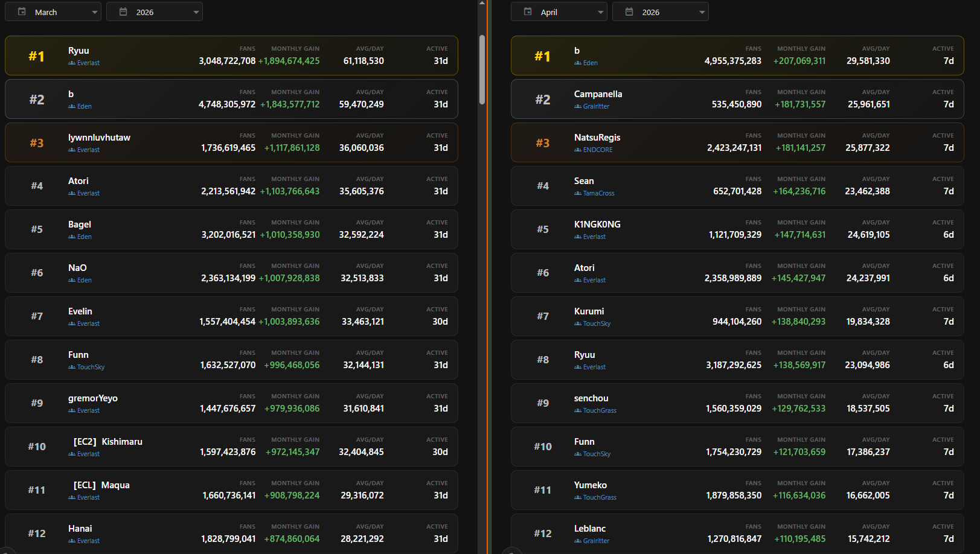This screenshot has width=980, height=554.
Task: Click the guild icon under Ryuu in March panel
Action: 72,63
